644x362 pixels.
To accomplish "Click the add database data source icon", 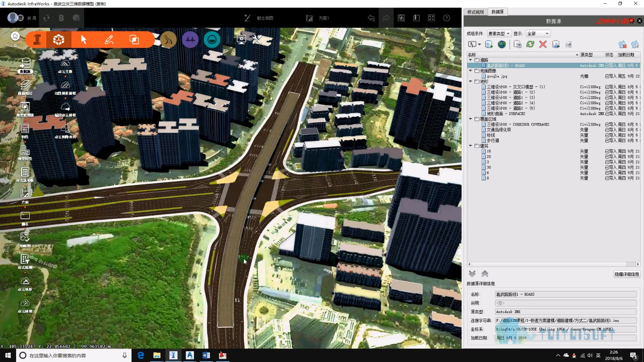I will pos(489,44).
